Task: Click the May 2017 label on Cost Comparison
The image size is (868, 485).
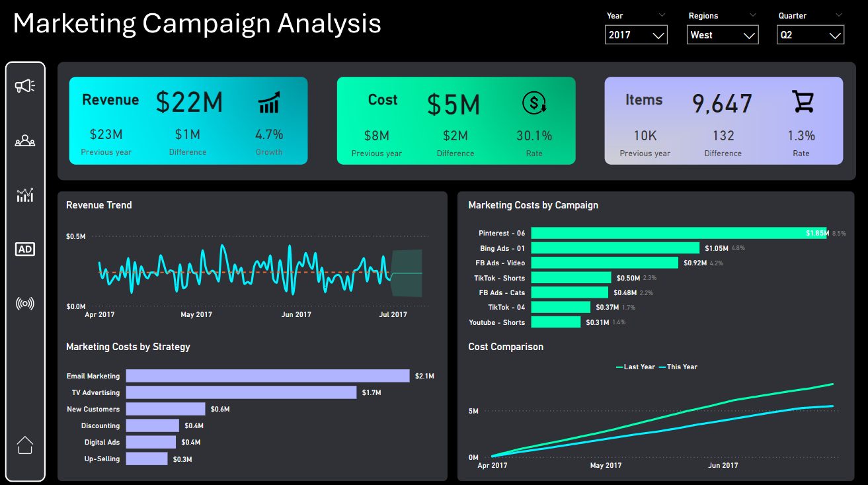Action: 606,466
